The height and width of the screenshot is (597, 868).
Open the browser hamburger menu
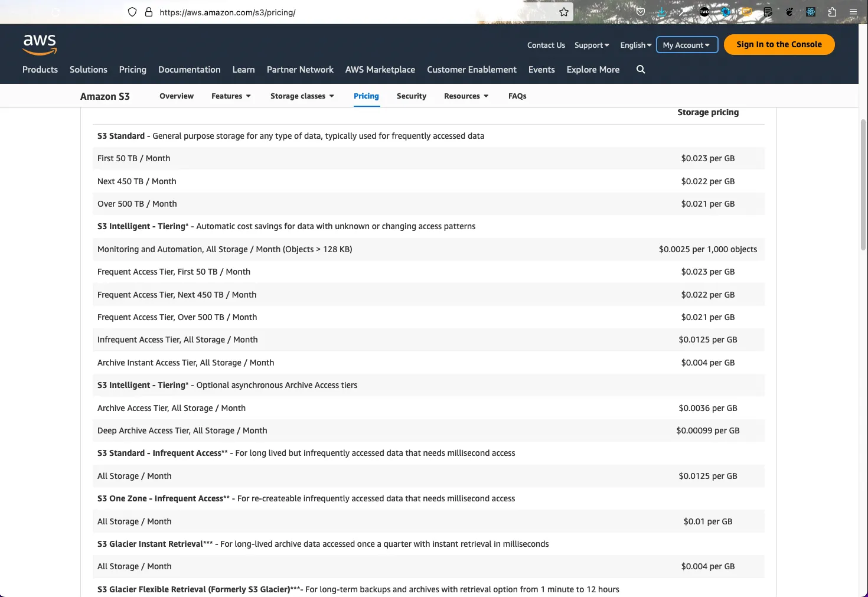click(853, 12)
